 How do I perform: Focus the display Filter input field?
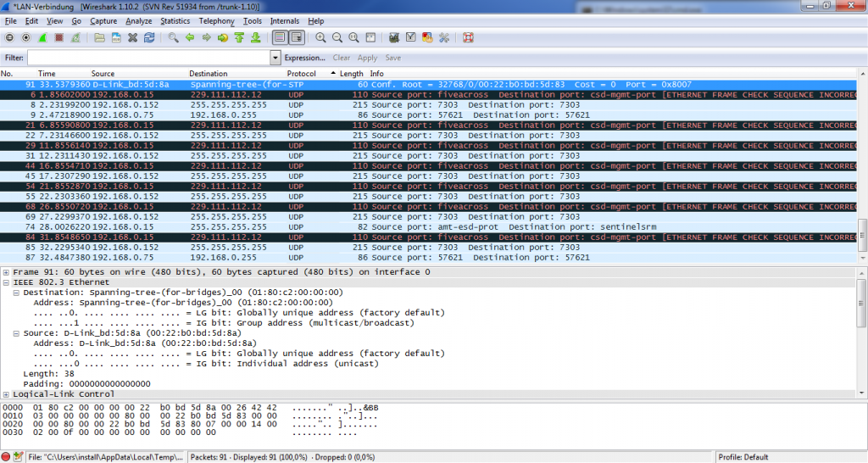point(148,58)
